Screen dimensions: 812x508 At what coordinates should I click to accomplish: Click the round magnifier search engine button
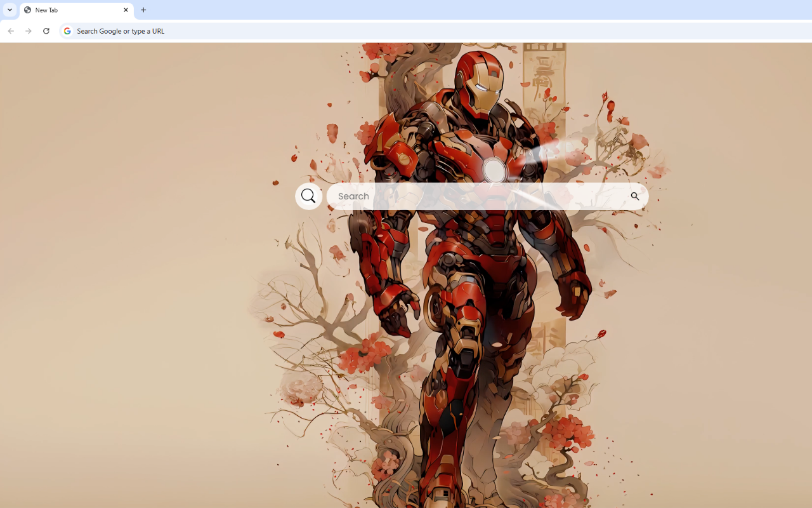308,196
